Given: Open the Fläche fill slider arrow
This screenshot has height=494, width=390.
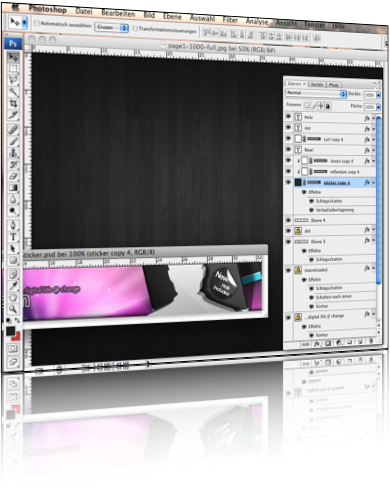Looking at the screenshot, I should [x=378, y=107].
